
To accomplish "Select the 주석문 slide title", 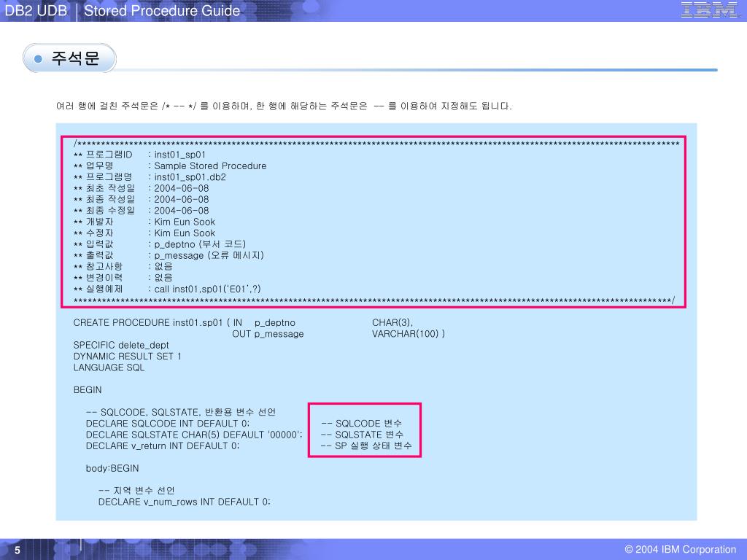I will tap(75, 58).
